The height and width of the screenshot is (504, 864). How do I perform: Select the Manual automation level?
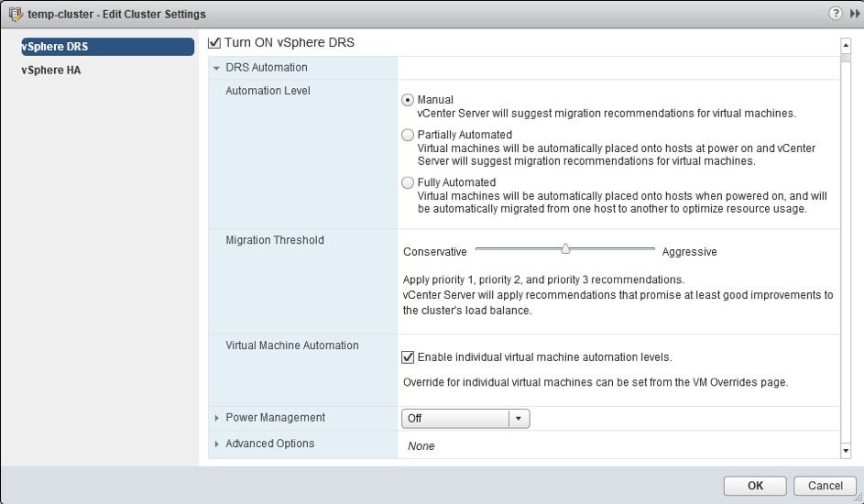[408, 100]
